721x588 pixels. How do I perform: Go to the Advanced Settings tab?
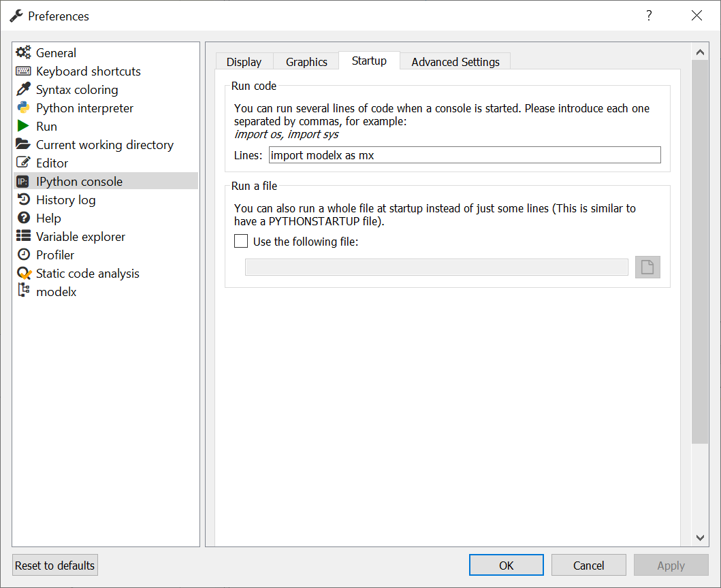pyautogui.click(x=455, y=62)
